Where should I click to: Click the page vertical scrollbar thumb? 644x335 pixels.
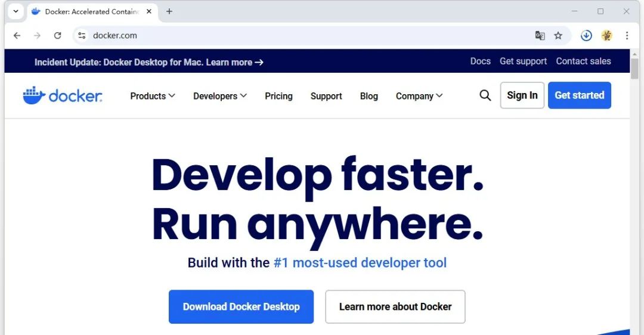coord(634,69)
